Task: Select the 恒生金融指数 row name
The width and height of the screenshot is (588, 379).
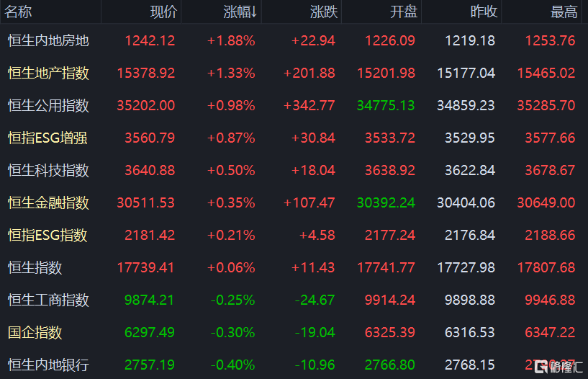Action: 48,202
